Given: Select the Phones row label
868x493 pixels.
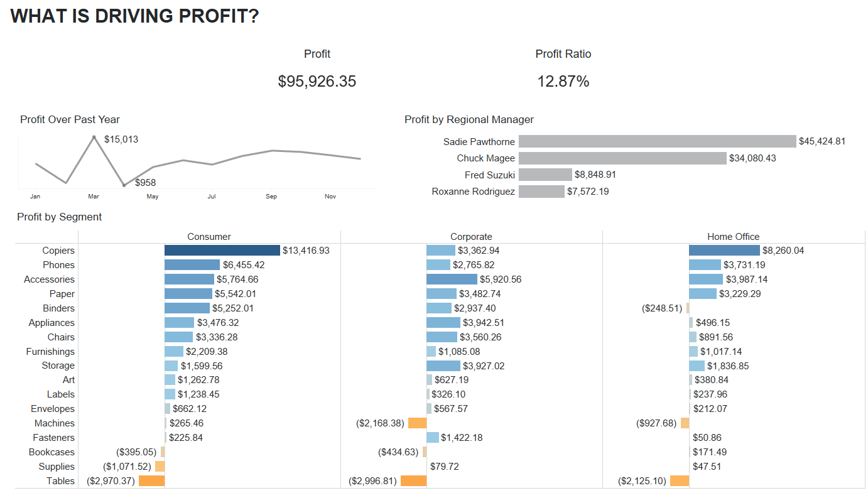Looking at the screenshot, I should pos(58,265).
